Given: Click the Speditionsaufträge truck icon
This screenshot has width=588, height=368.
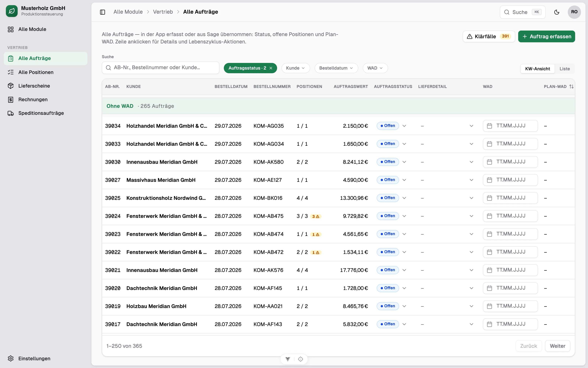Looking at the screenshot, I should pyautogui.click(x=10, y=113).
